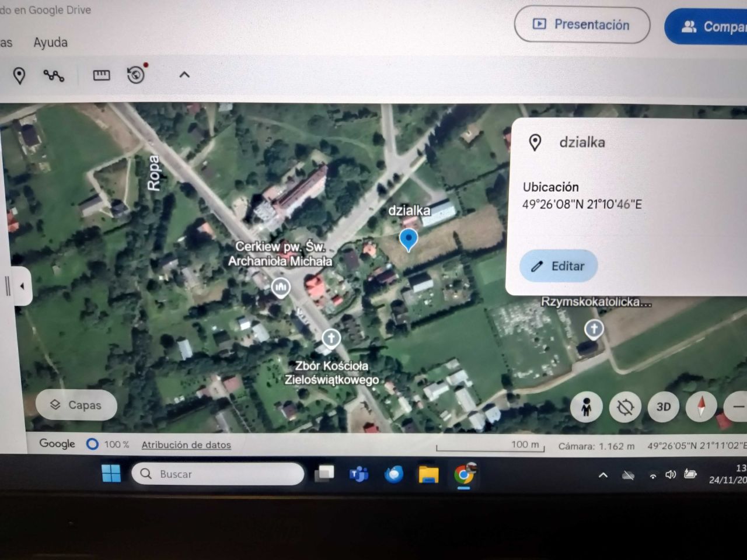Open Microsoft Teams from the taskbar
The height and width of the screenshot is (560, 747).
[x=359, y=475]
